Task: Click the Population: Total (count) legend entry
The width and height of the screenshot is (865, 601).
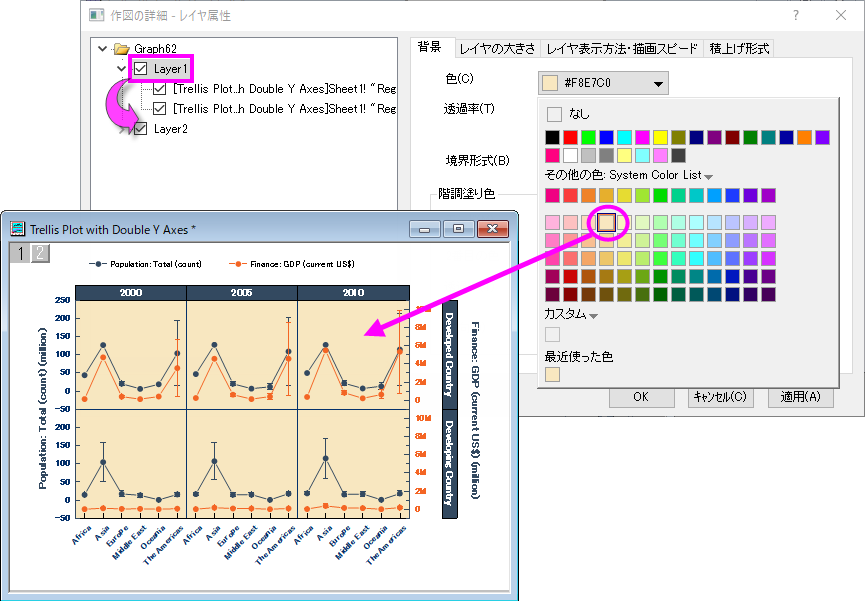Action: pyautogui.click(x=146, y=264)
